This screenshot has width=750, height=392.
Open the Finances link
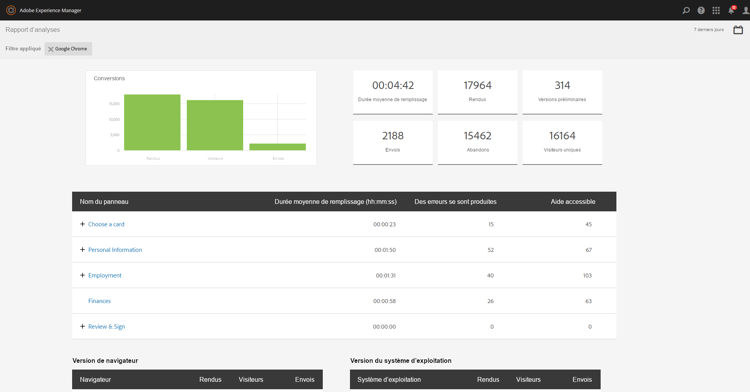click(99, 301)
